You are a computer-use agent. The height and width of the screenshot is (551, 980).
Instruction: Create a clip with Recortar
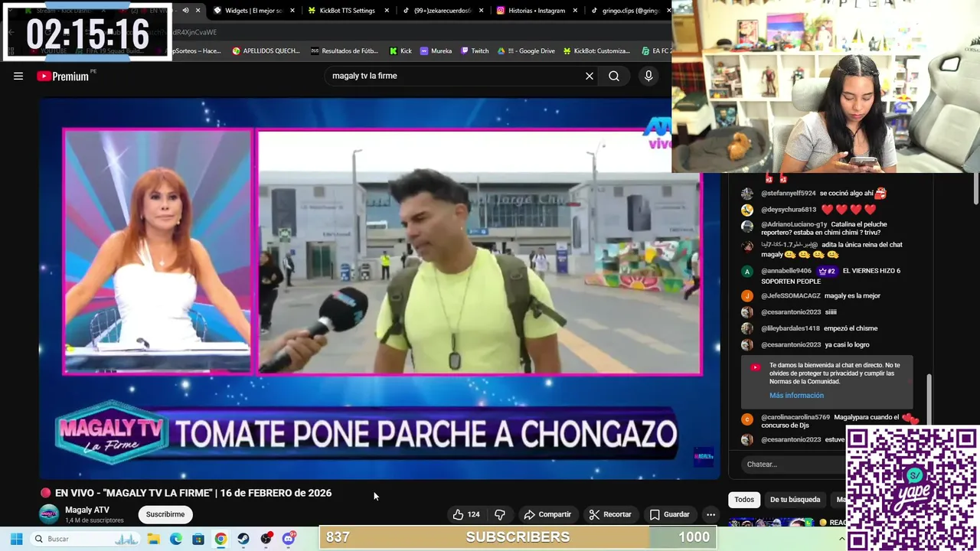[610, 514]
